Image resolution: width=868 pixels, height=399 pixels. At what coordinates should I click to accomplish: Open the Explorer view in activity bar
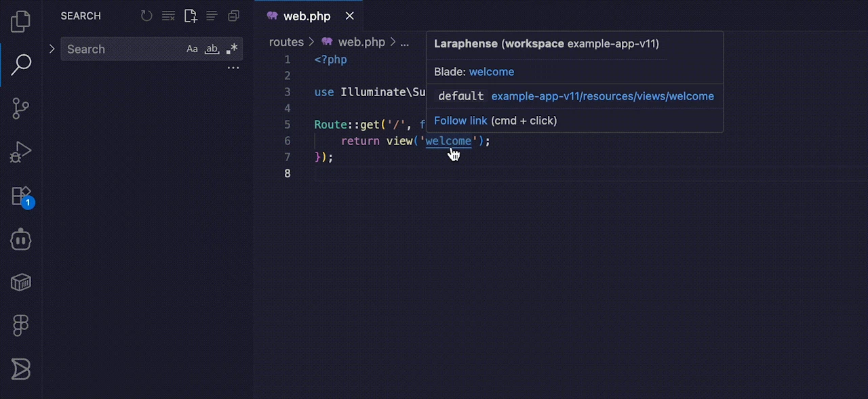point(21,22)
